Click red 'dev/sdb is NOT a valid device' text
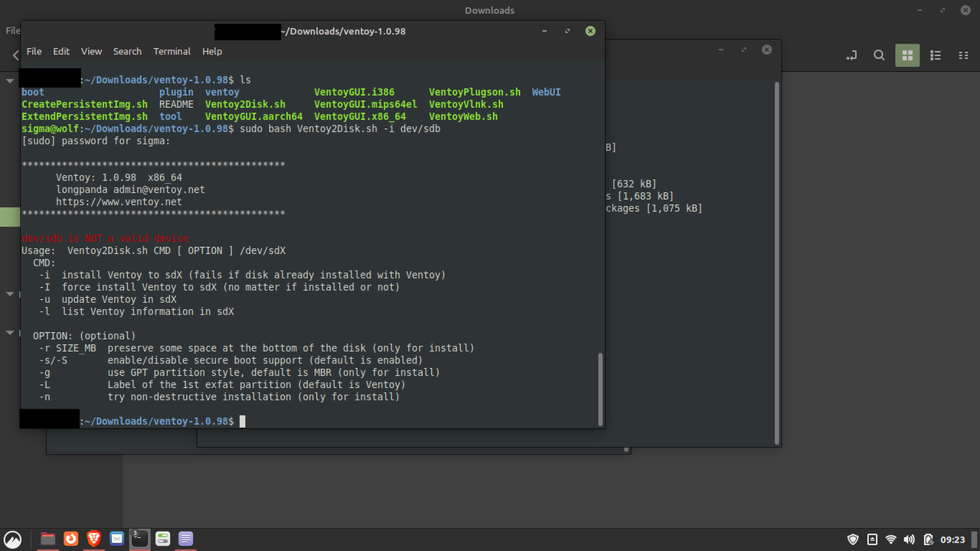 point(105,239)
